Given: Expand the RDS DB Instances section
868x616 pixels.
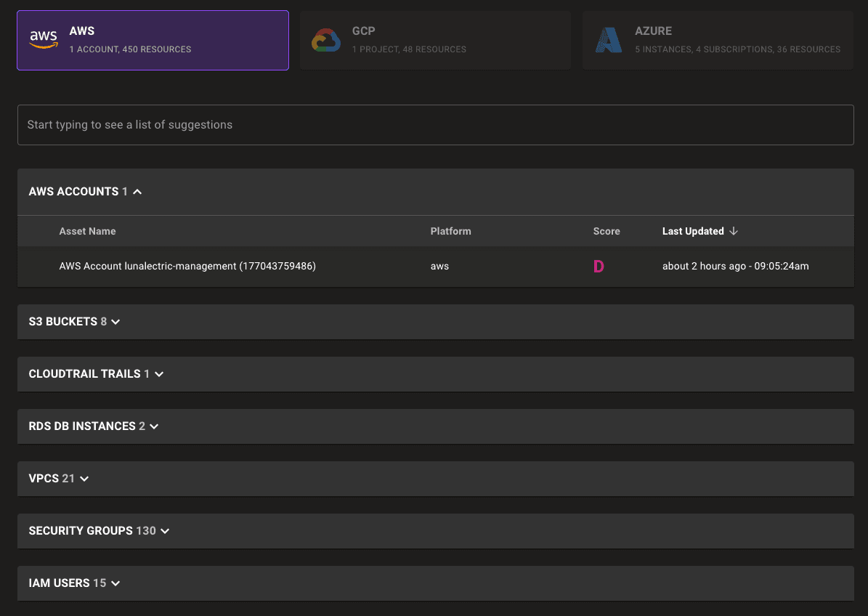Looking at the screenshot, I should point(153,426).
